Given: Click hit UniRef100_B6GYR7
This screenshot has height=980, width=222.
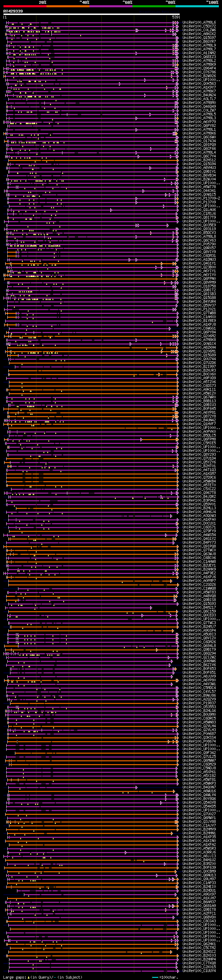Looking at the screenshot, I should coord(199,41).
